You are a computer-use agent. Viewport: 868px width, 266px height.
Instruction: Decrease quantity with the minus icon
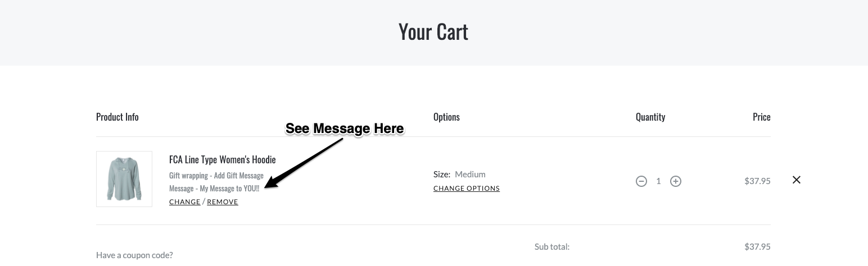pyautogui.click(x=641, y=181)
